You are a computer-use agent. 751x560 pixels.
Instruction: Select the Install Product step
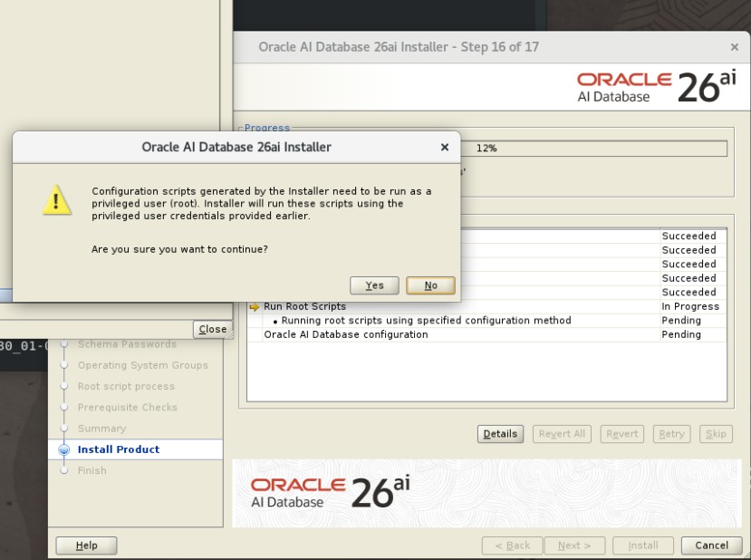coord(119,449)
